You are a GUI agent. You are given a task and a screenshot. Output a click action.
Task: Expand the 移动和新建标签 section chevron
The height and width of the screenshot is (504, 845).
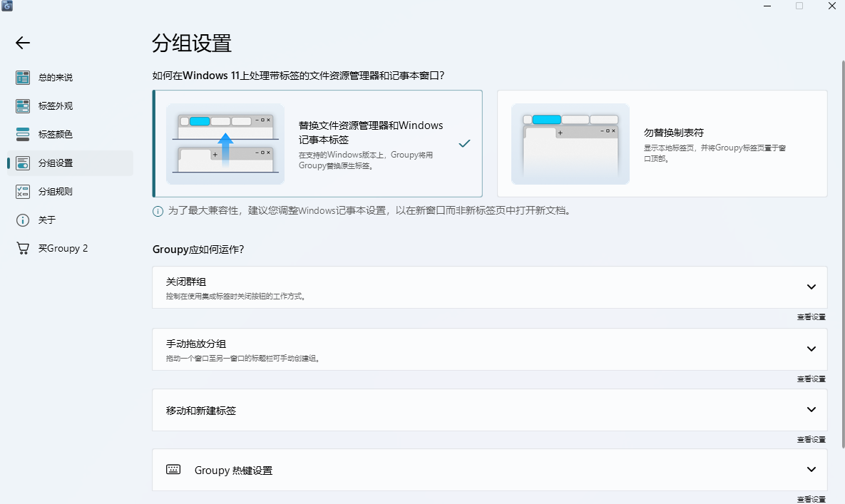[811, 410]
